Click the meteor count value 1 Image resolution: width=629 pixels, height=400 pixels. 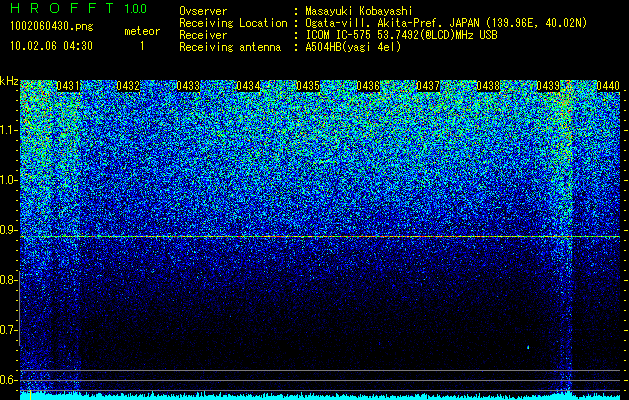(142, 46)
